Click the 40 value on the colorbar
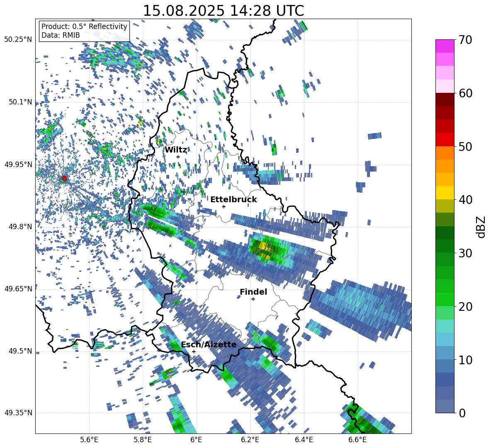 point(465,200)
